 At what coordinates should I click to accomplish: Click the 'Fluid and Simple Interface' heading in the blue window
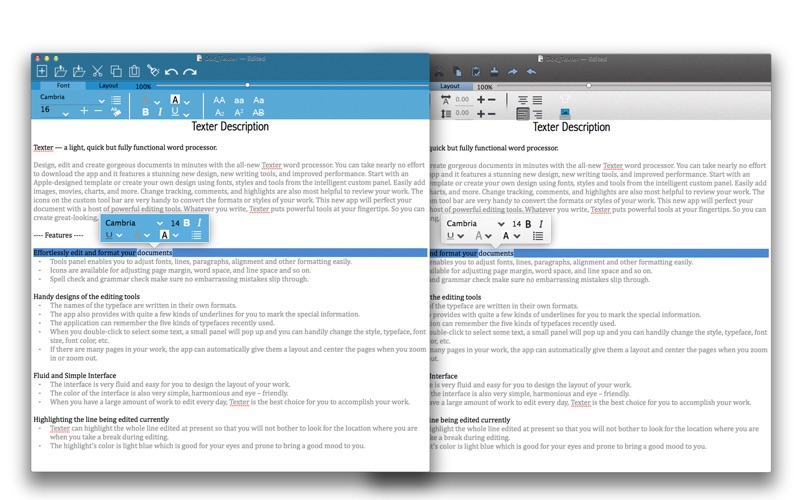pos(74,376)
